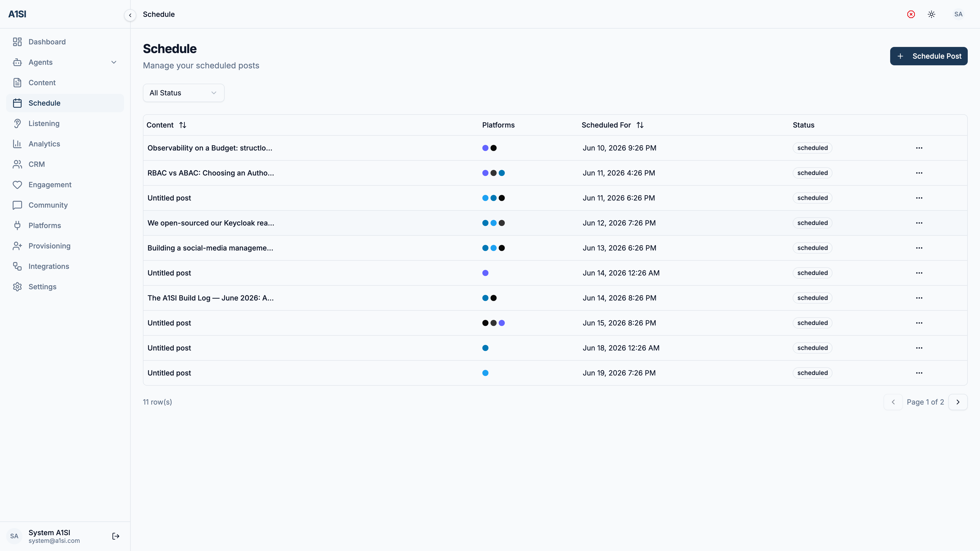Open the SA user avatar menu

[958, 15]
